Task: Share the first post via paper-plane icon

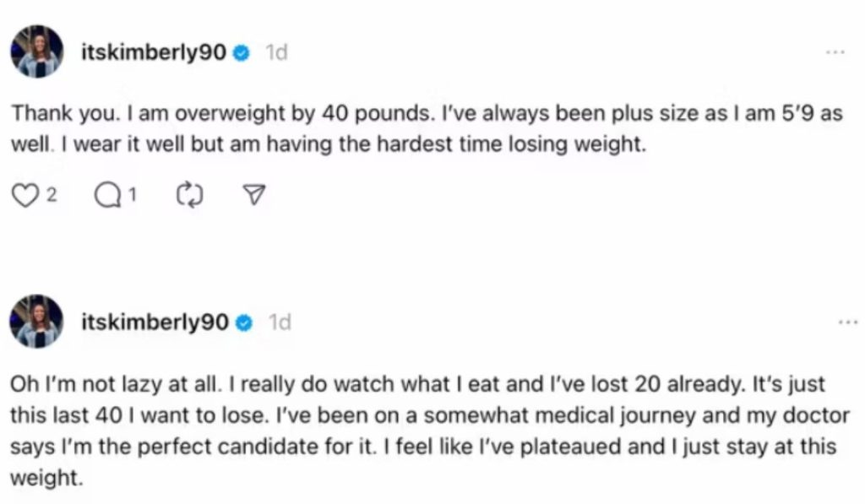Action: pos(253,196)
